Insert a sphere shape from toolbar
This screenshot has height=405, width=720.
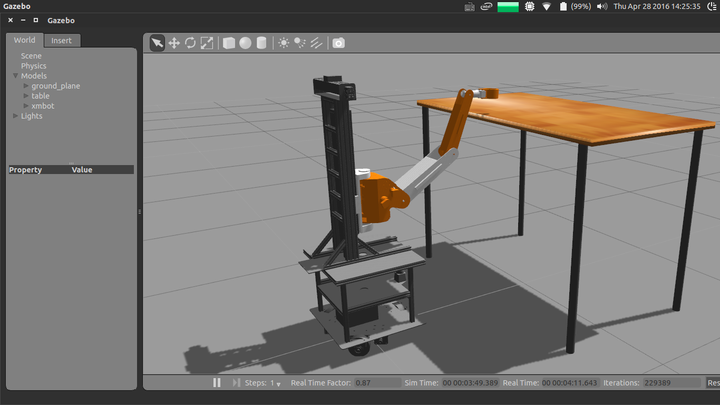[x=245, y=43]
